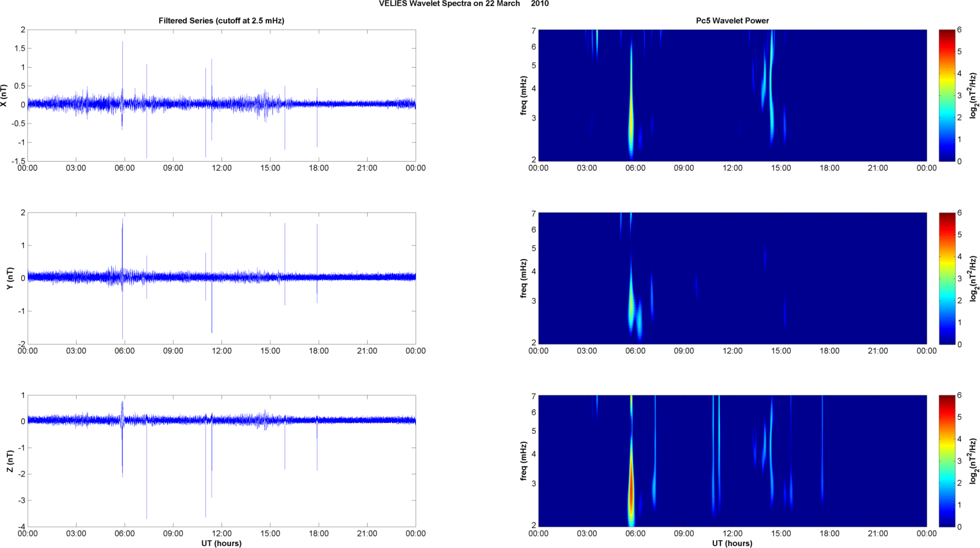Click the Y component filtered series plot
The image size is (980, 548).
click(221, 278)
